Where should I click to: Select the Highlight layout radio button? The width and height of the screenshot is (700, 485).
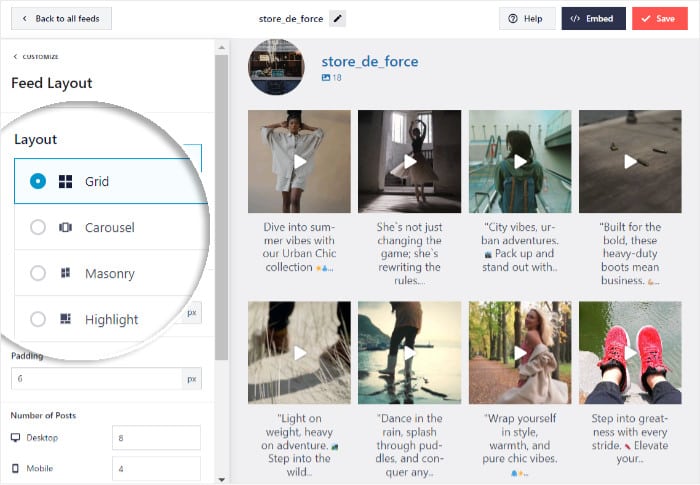38,319
